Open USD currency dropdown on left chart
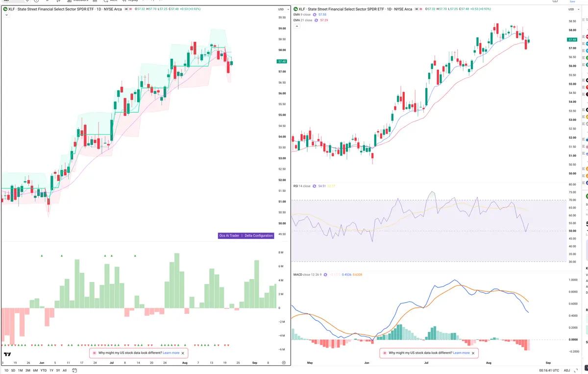Viewport: 588px width, 374px height. [282, 9]
